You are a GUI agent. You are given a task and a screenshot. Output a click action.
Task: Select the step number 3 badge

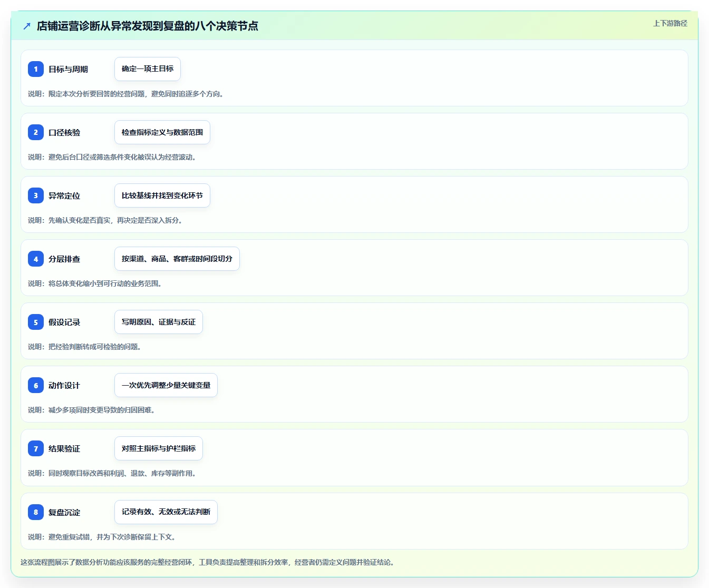pos(36,195)
